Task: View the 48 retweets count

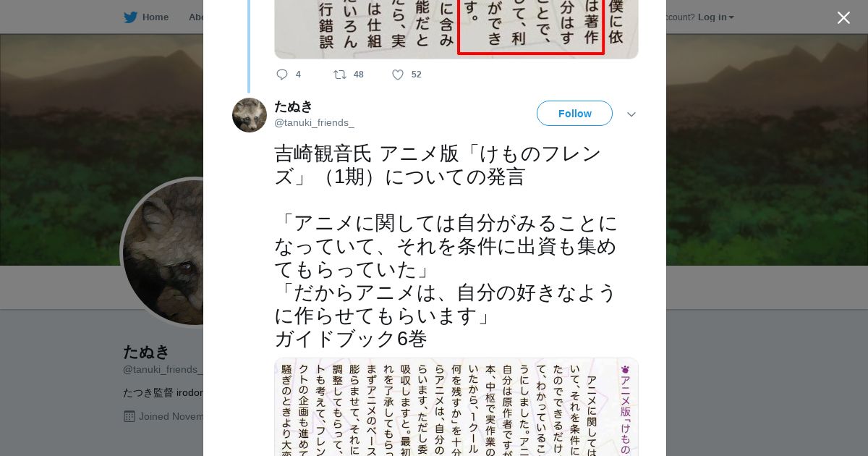Action: click(x=359, y=75)
